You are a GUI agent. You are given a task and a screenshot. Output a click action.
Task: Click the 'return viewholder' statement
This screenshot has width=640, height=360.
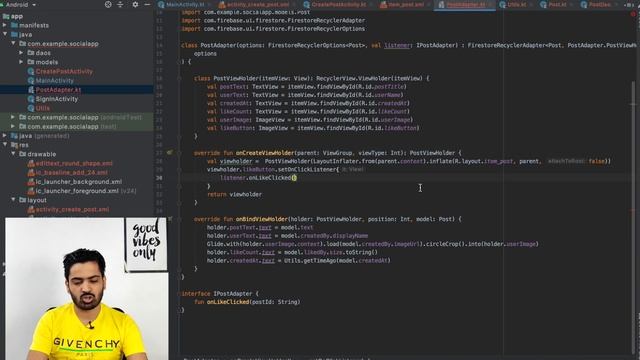234,194
